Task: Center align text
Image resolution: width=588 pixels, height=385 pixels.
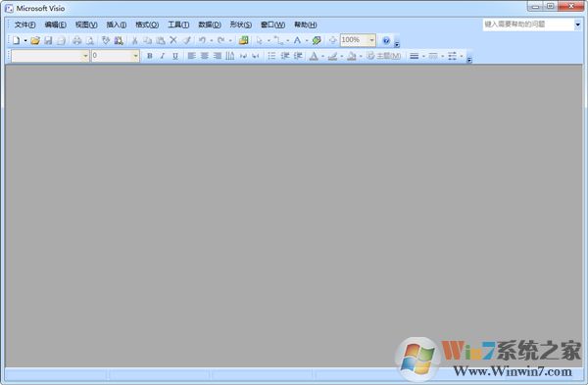Action: [x=205, y=56]
